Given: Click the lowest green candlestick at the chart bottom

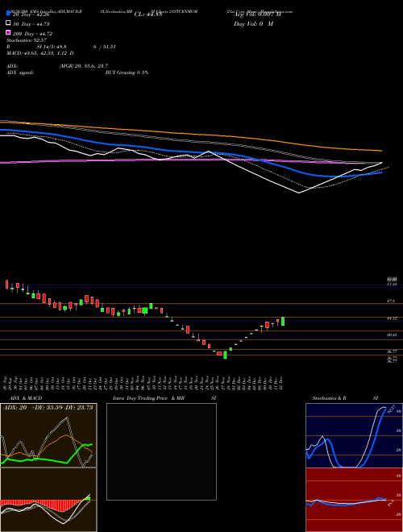Looking at the screenshot, I should [225, 355].
